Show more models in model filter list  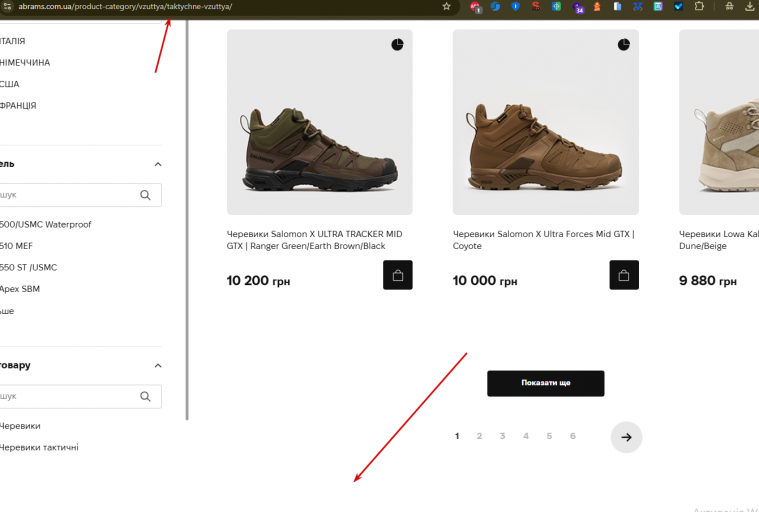click(7, 311)
